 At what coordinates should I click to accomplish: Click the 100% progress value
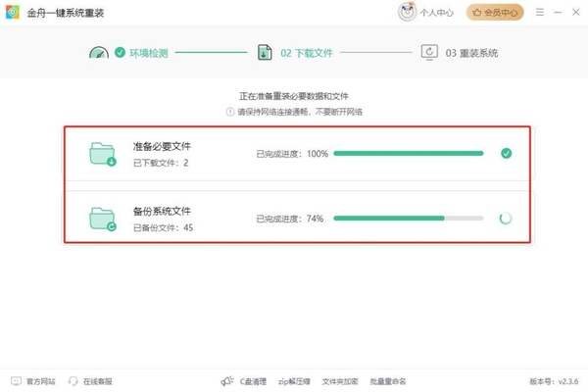point(318,154)
